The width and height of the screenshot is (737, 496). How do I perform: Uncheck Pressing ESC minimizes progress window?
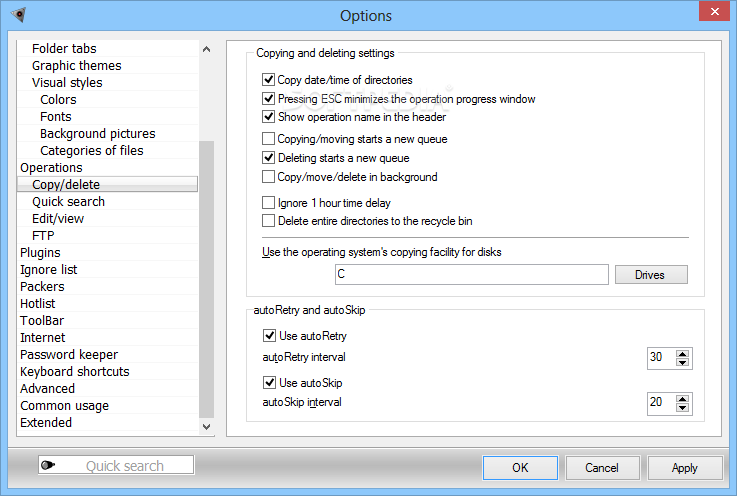point(268,98)
